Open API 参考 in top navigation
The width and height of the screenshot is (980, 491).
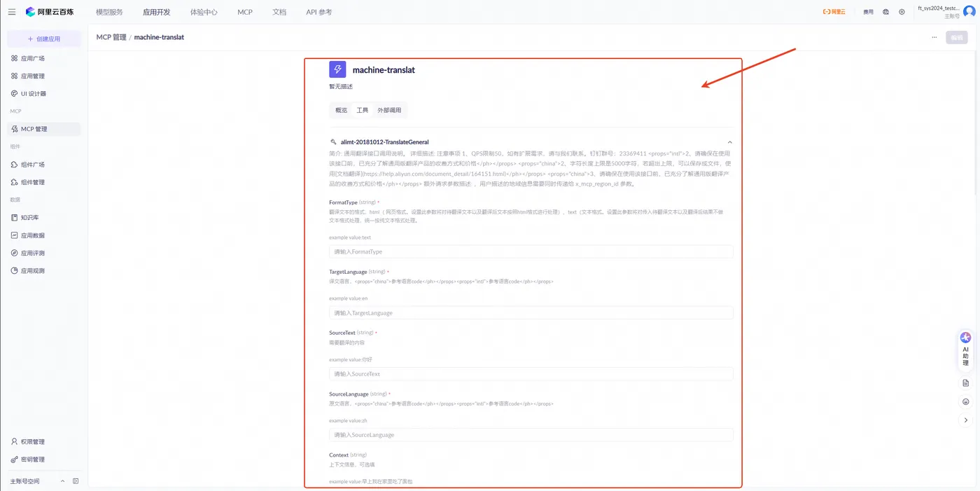(319, 12)
